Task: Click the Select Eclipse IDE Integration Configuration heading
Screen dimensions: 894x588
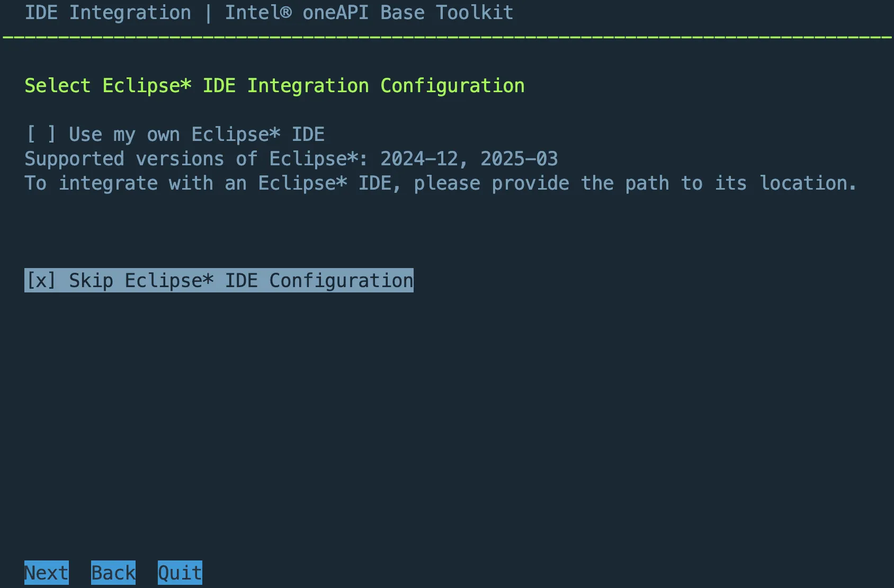Action: [274, 85]
